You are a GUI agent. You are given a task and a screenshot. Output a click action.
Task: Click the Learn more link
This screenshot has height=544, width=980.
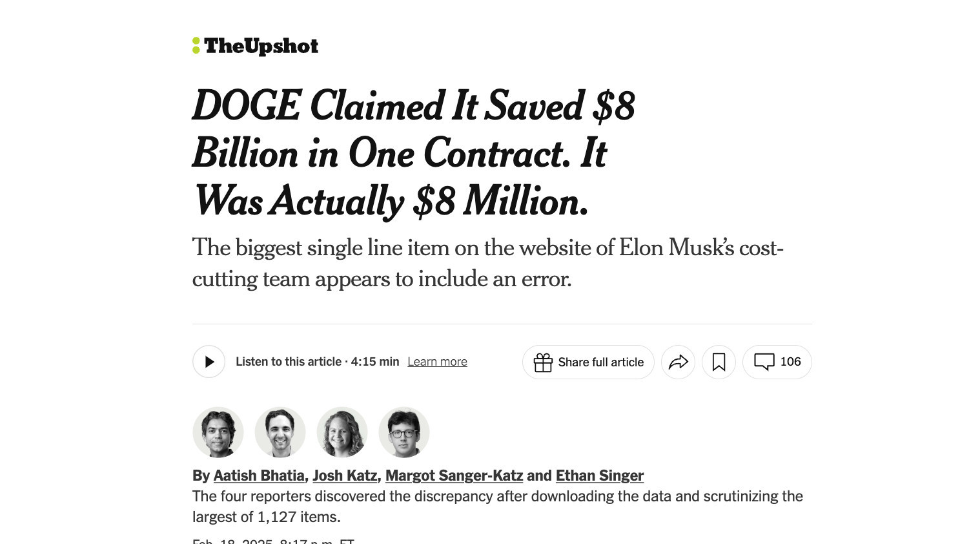[437, 362]
